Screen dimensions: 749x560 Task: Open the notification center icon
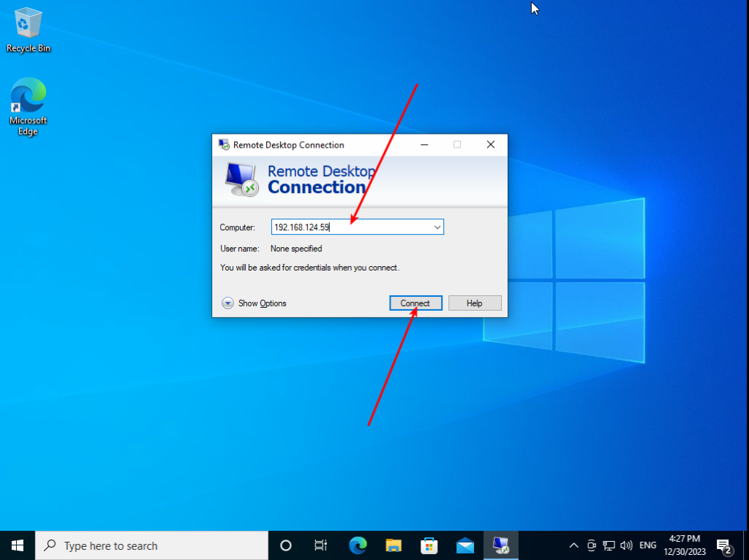[x=725, y=545]
